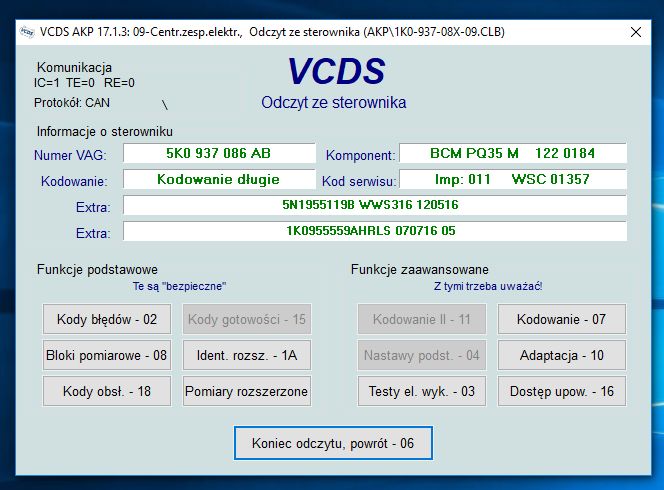664x490 pixels.
Task: Open Bloki pomiarowe - 08
Action: pyautogui.click(x=107, y=355)
